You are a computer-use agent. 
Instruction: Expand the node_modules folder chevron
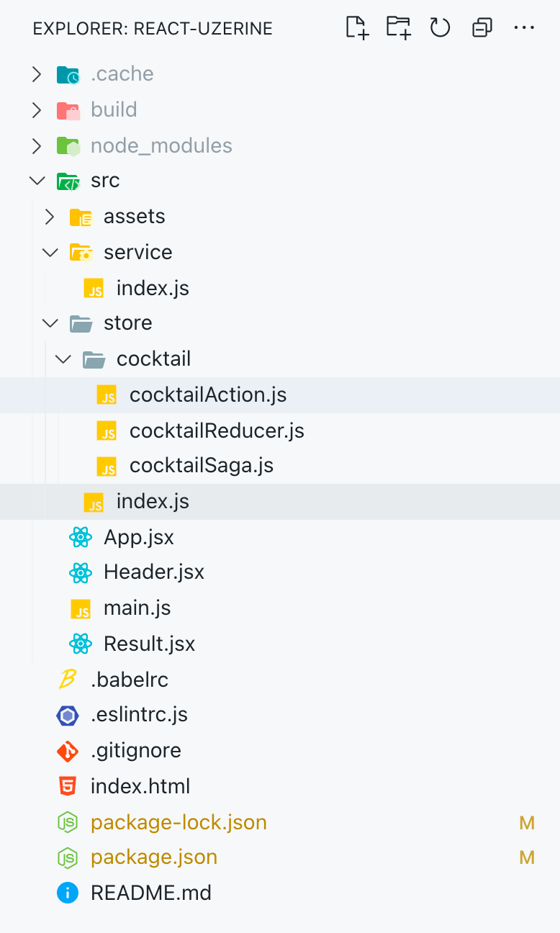click(37, 145)
